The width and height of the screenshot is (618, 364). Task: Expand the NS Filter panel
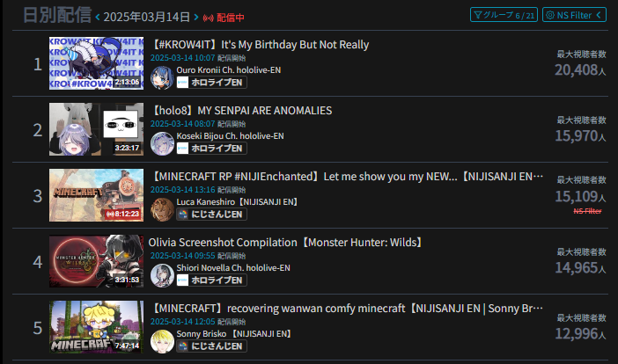click(574, 15)
